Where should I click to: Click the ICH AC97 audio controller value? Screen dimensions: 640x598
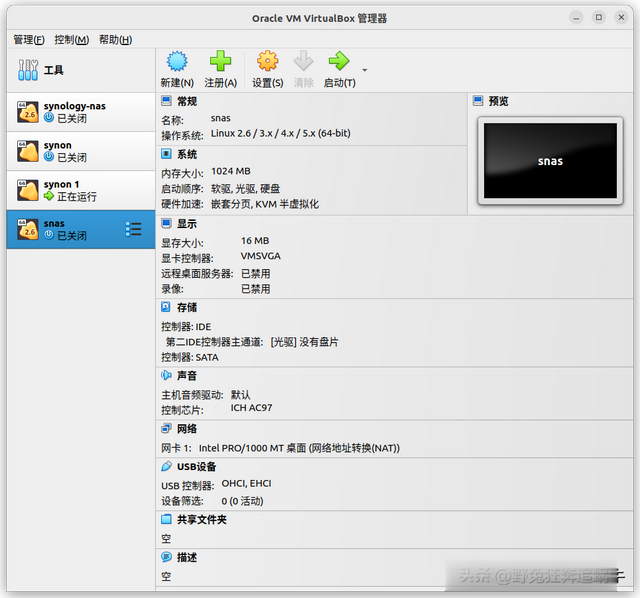(251, 408)
